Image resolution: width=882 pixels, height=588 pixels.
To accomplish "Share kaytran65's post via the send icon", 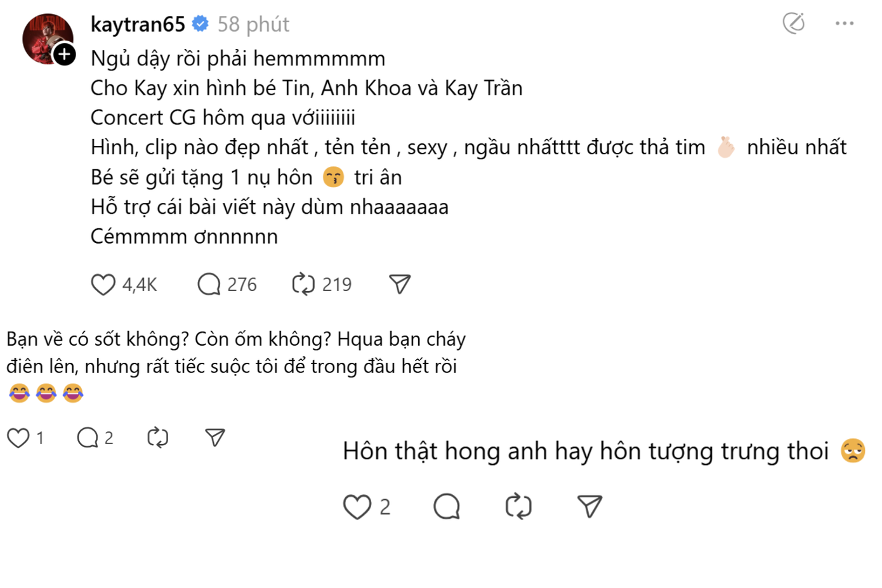I will pos(399,284).
